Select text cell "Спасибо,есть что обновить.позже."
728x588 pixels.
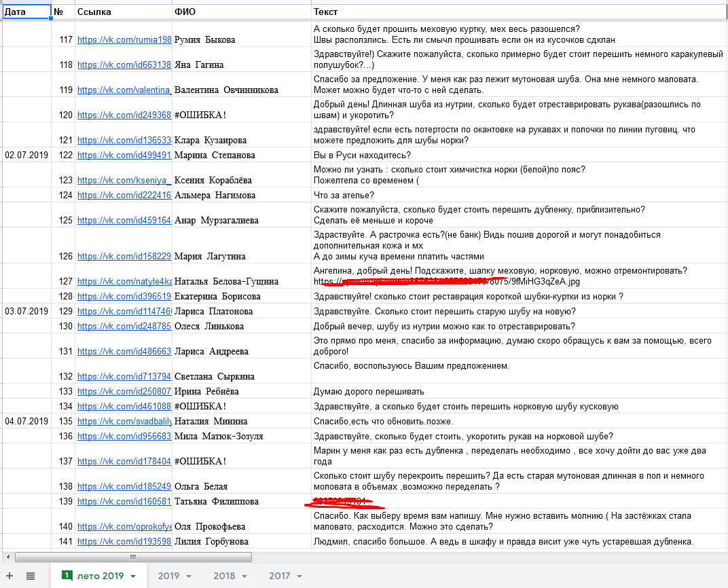pyautogui.click(x=519, y=421)
